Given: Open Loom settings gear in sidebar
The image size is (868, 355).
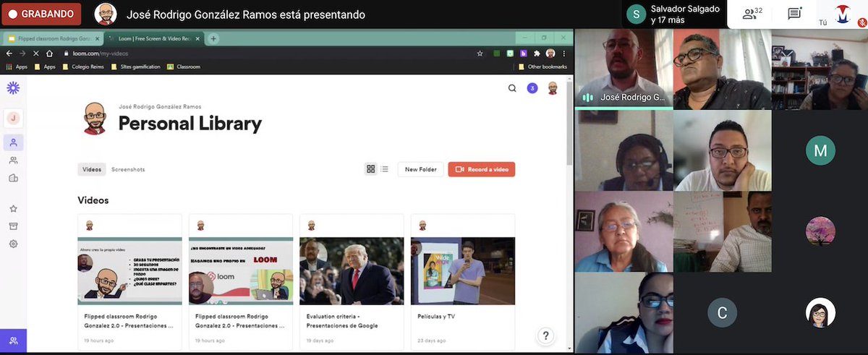Looking at the screenshot, I should coord(13,244).
